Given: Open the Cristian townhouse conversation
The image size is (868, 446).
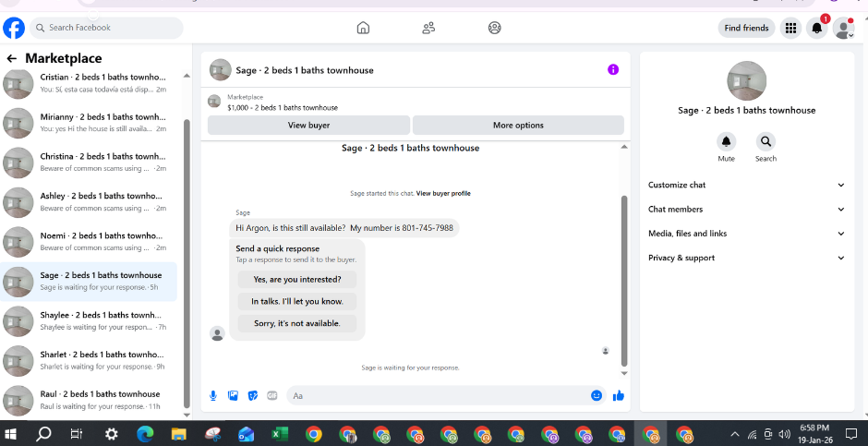Looking at the screenshot, I should [x=90, y=83].
